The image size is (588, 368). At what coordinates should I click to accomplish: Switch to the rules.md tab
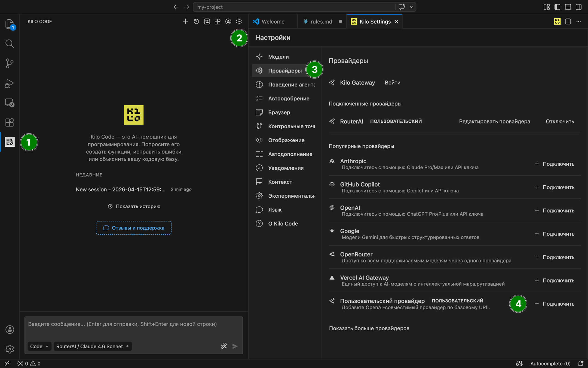click(x=321, y=21)
